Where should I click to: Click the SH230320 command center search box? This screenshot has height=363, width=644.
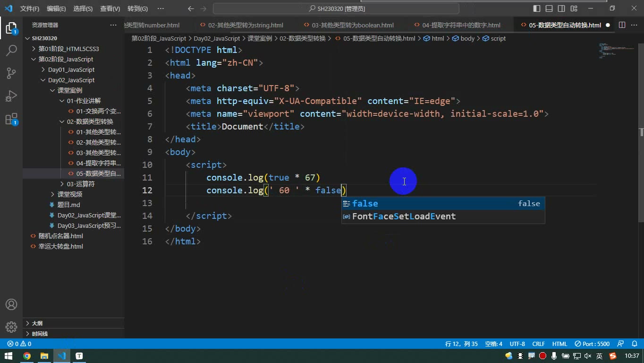(x=336, y=9)
